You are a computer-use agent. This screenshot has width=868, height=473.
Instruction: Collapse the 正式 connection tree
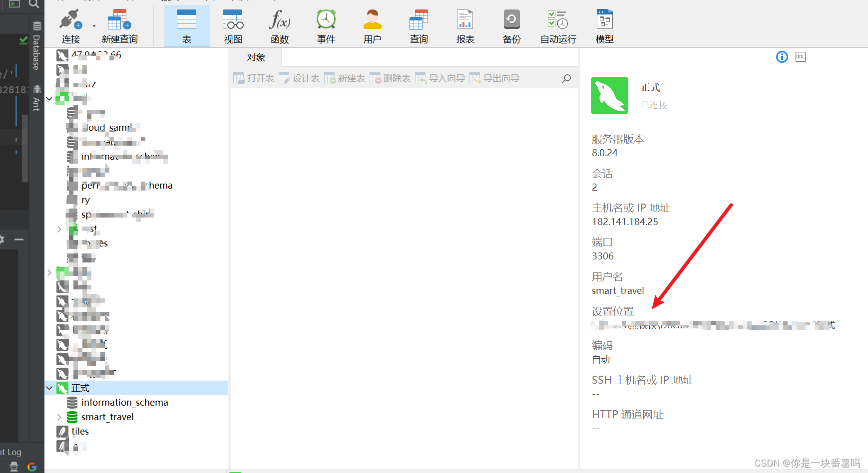coord(49,388)
